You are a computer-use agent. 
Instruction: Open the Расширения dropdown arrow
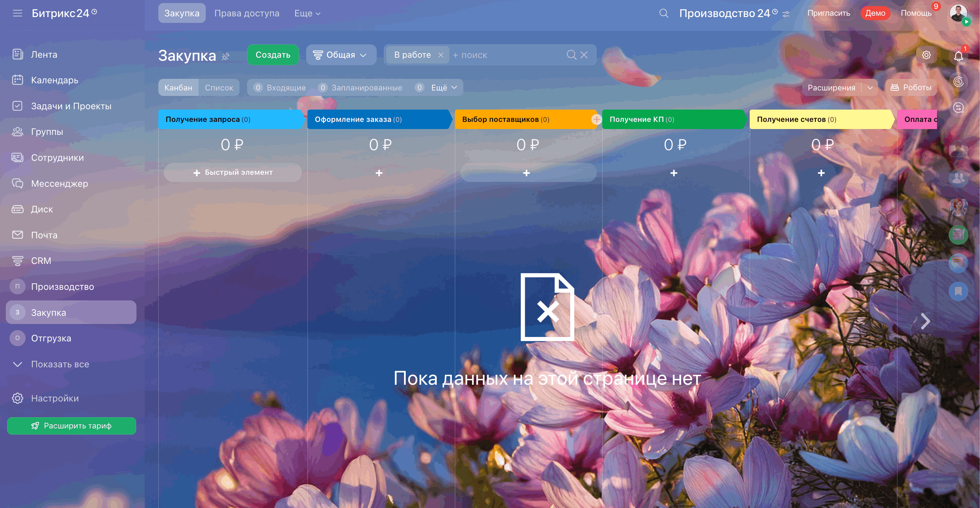point(870,87)
